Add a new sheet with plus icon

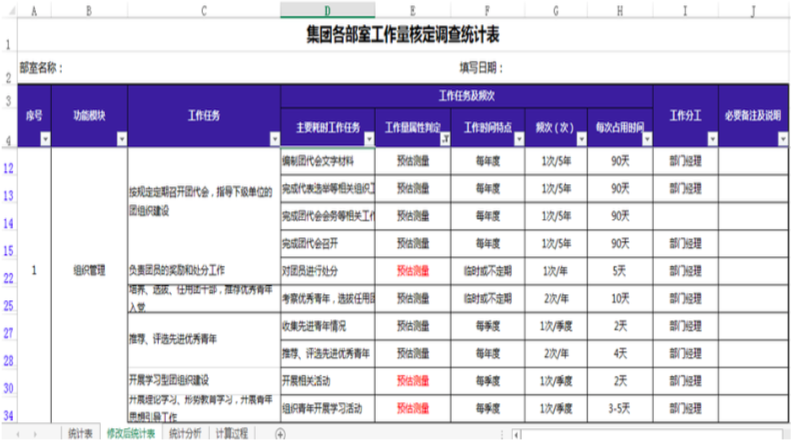[280, 433]
